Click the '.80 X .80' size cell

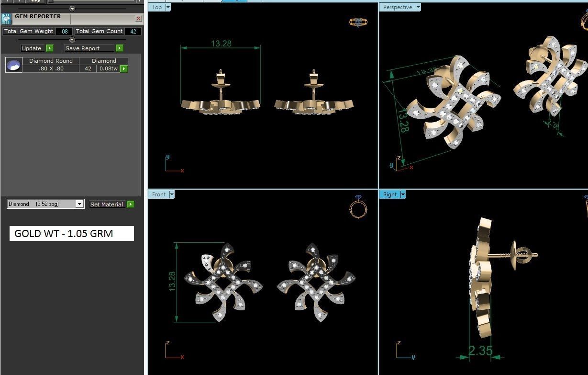pos(51,68)
